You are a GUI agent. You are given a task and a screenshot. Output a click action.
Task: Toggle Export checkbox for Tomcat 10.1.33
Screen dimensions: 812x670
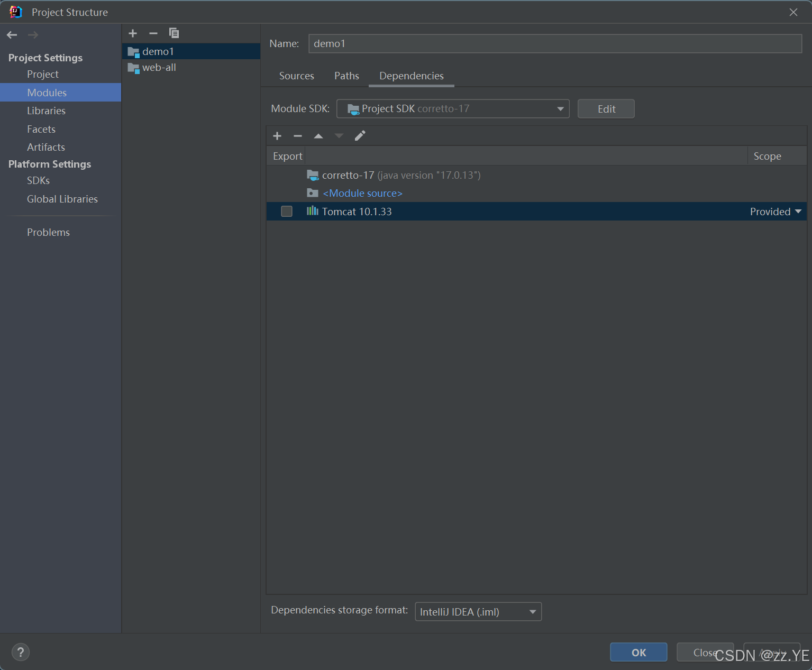click(287, 212)
